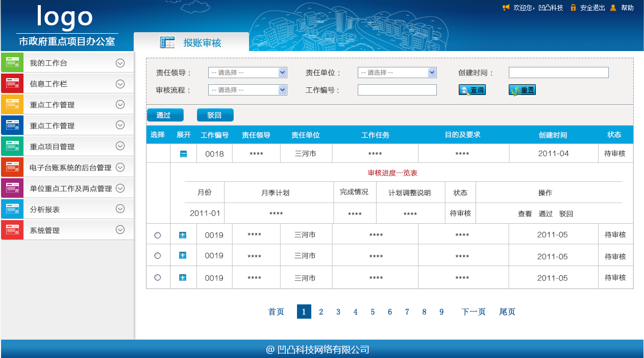Click the blue 通过 button above the table
The width and height of the screenshot is (644, 358).
coord(165,115)
